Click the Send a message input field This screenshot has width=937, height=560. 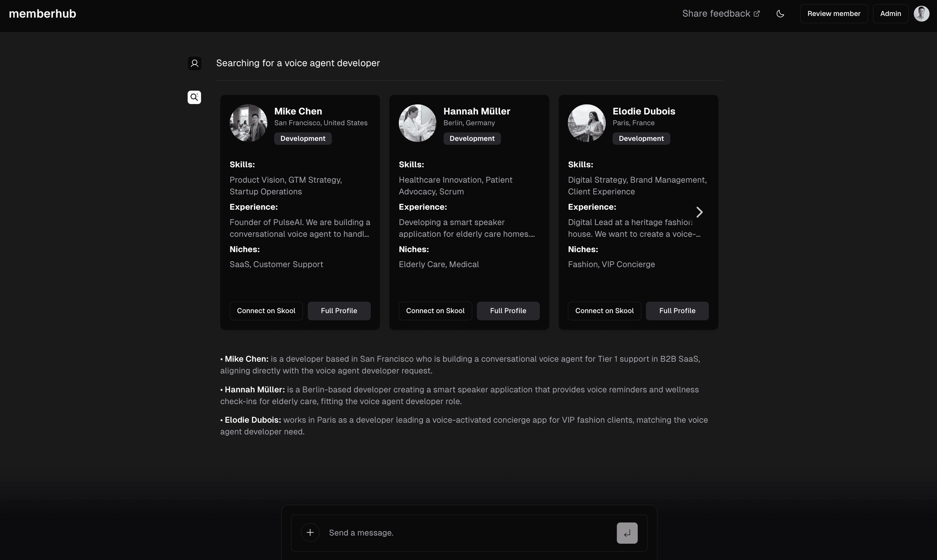click(434, 533)
